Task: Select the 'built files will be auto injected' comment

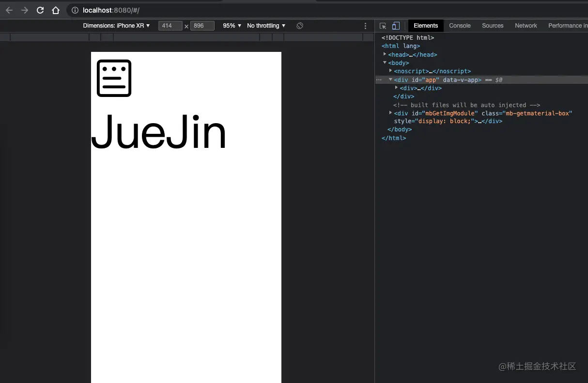Action: 466,105
